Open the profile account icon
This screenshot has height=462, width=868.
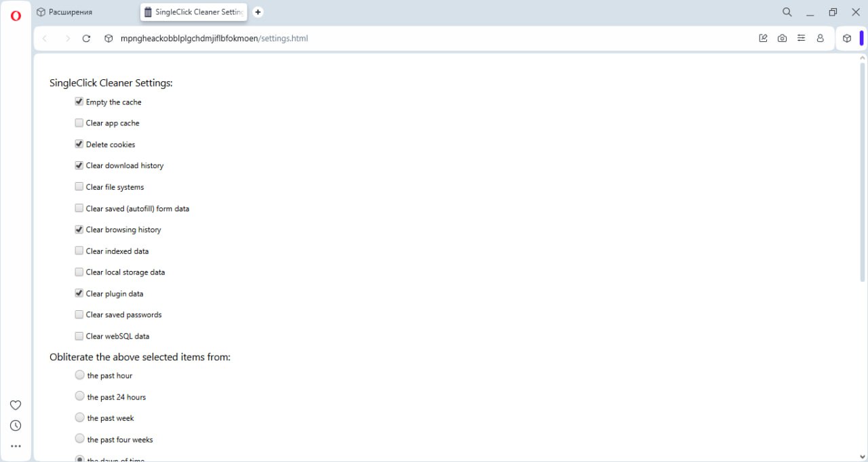pyautogui.click(x=821, y=39)
